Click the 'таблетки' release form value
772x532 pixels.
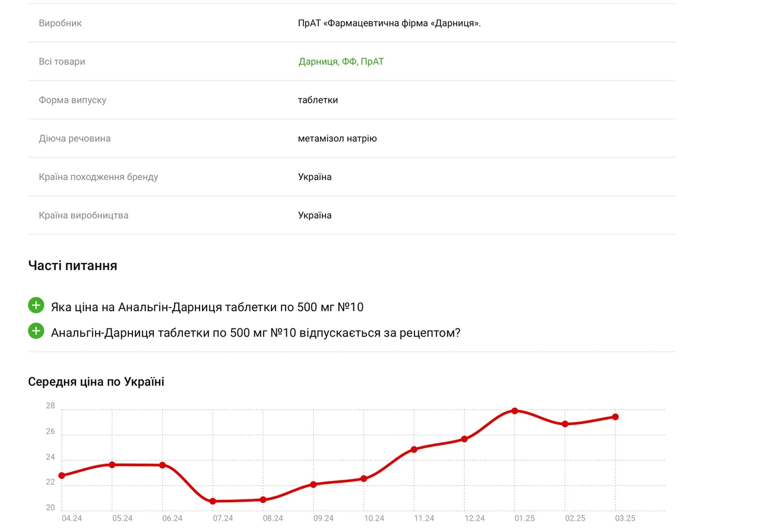coord(318,100)
